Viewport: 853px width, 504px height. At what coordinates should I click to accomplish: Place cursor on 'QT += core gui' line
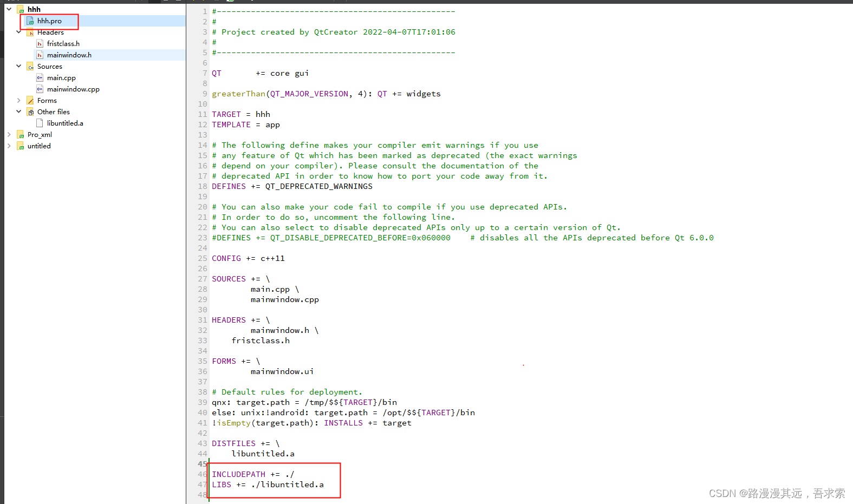coord(260,73)
